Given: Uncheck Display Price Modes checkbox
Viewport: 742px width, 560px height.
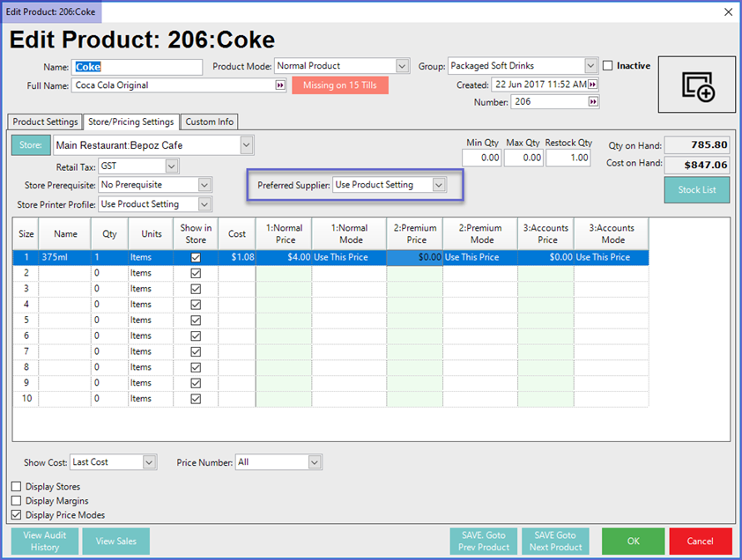Looking at the screenshot, I should click(x=17, y=515).
